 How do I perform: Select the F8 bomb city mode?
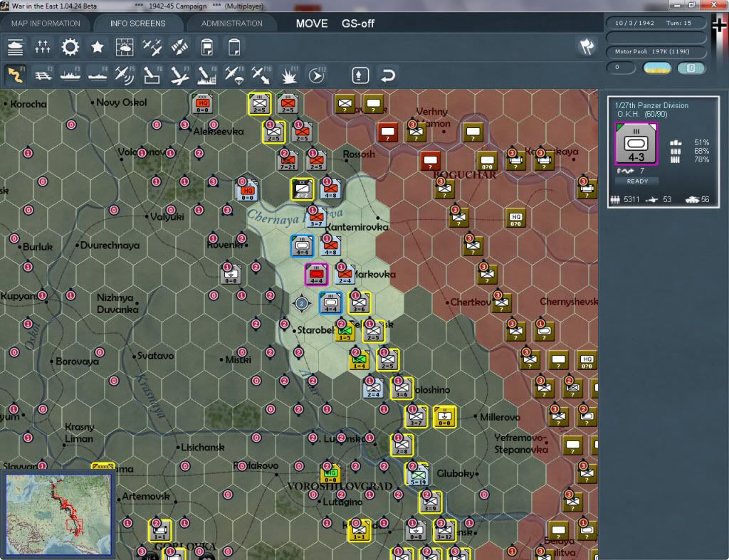[207, 75]
